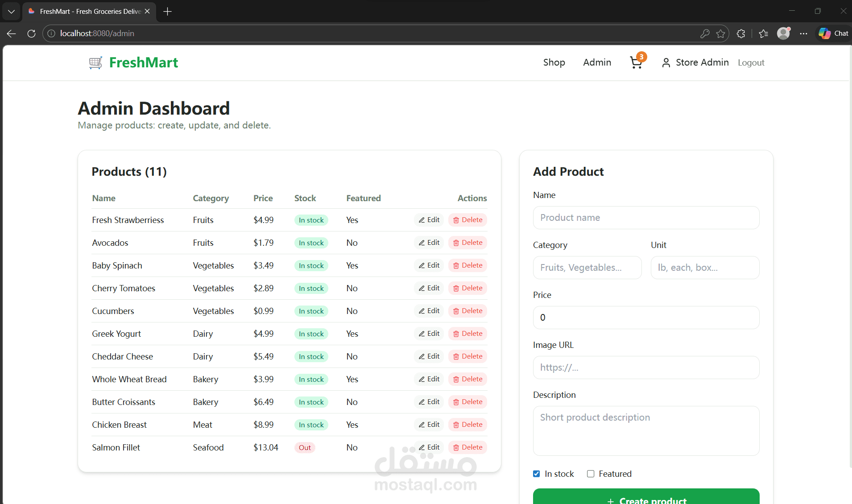The height and width of the screenshot is (504, 852).
Task: Click the Store Admin account name
Action: [x=702, y=62]
